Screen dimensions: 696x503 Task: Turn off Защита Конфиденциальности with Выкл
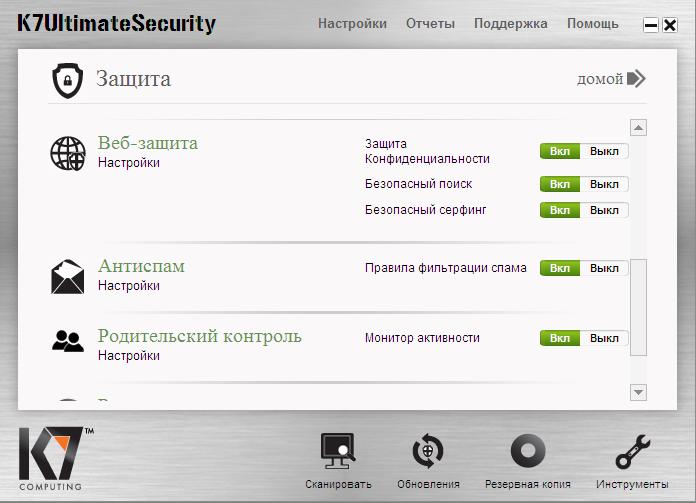point(604,151)
